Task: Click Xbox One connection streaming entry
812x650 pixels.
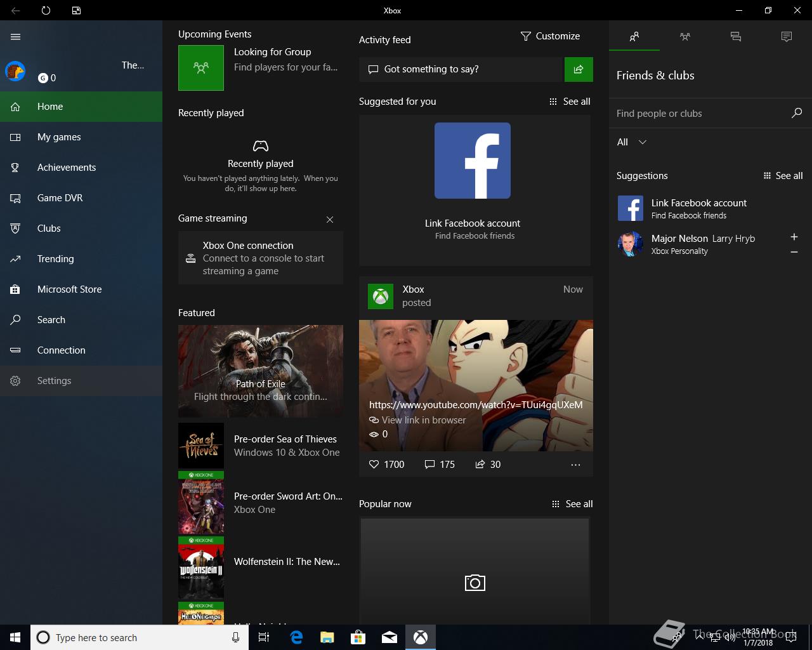Action: pos(261,258)
